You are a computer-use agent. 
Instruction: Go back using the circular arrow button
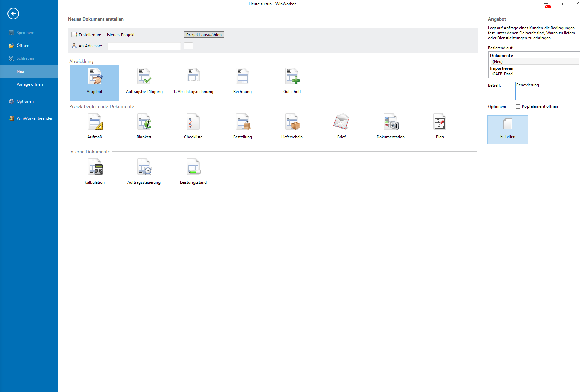tap(13, 14)
